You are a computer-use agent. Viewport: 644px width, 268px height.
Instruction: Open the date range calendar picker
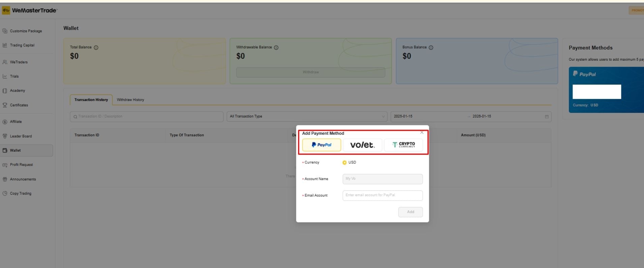click(546, 117)
